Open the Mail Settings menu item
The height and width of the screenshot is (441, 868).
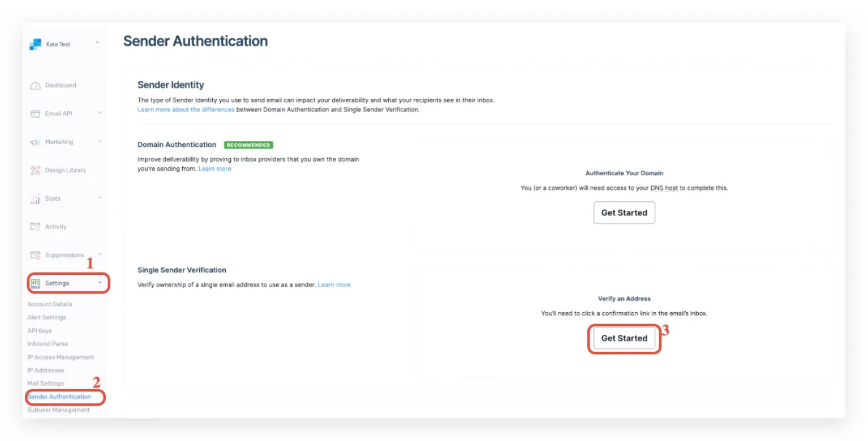(46, 383)
